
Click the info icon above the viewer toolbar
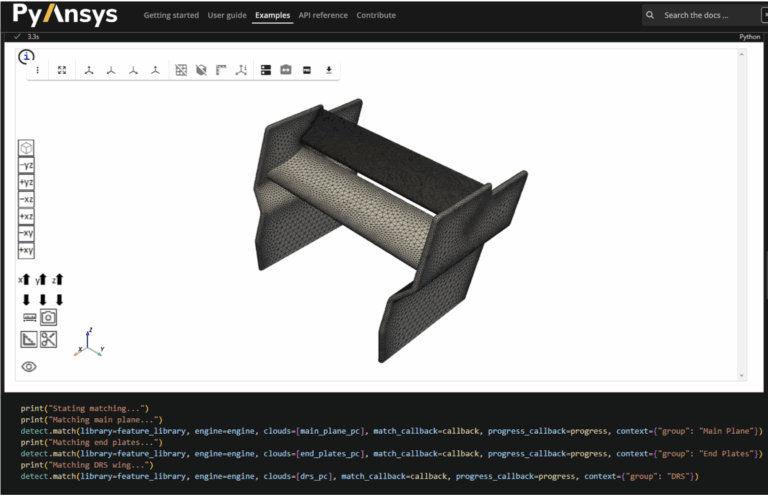point(26,57)
